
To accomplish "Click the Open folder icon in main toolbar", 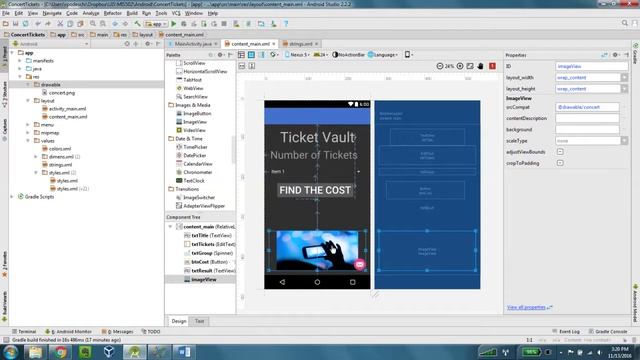I will pos(6,24).
